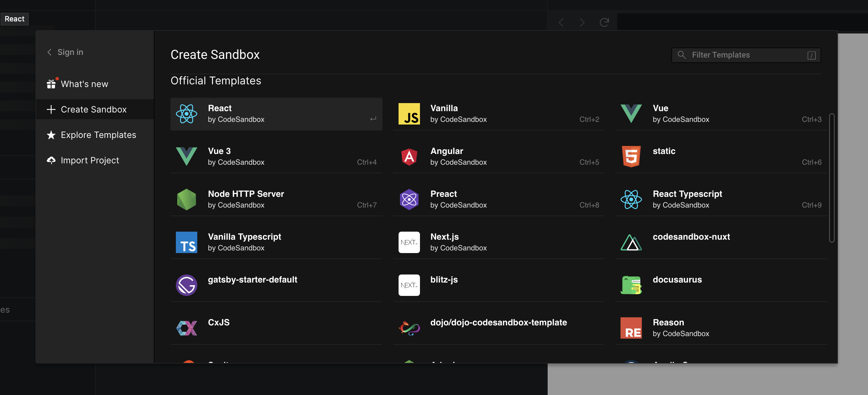Click the docusaurus dinosaur icon
The image size is (868, 395).
(x=631, y=285)
